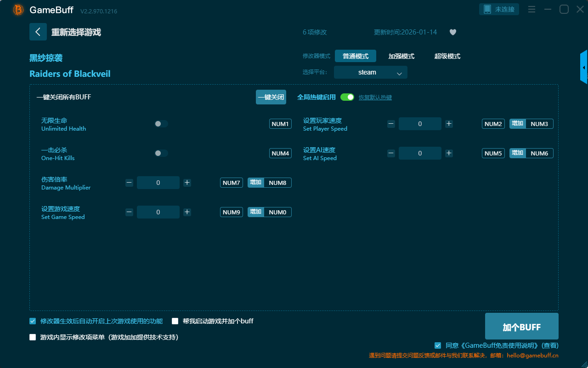
Task: Open the hamburger menu in title bar
Action: 531,9
